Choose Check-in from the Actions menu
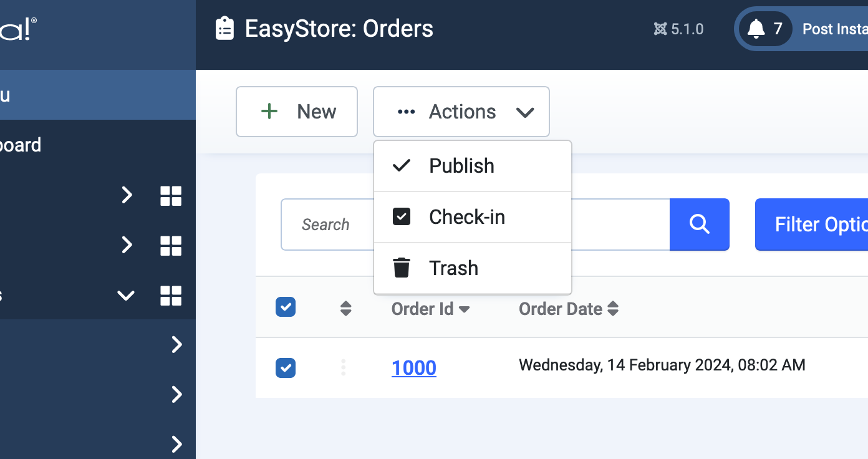The image size is (868, 459). 467,216
